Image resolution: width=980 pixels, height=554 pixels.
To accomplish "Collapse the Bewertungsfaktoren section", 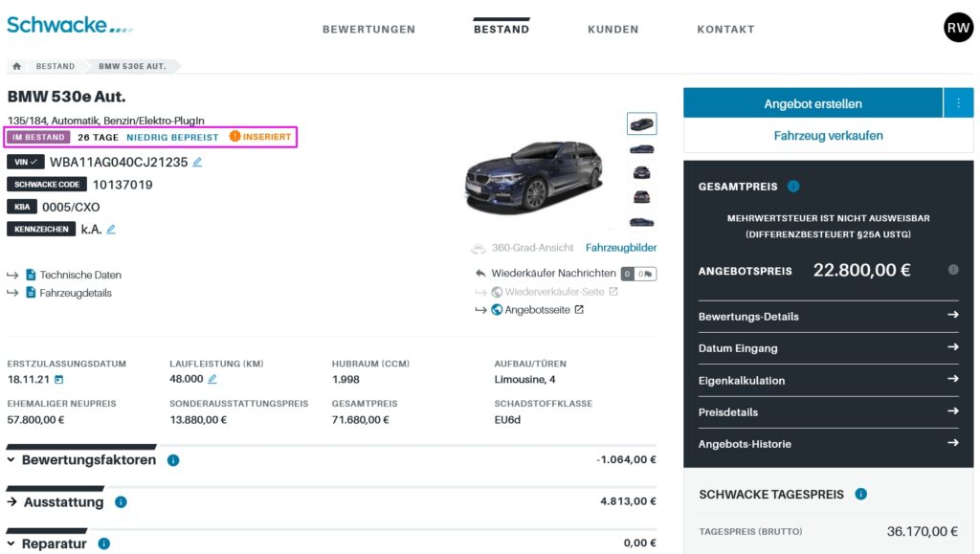I will point(11,459).
